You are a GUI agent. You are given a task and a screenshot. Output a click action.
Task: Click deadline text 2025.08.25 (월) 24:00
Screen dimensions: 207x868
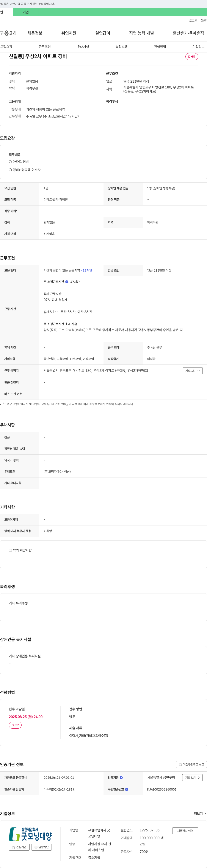pos(26,717)
